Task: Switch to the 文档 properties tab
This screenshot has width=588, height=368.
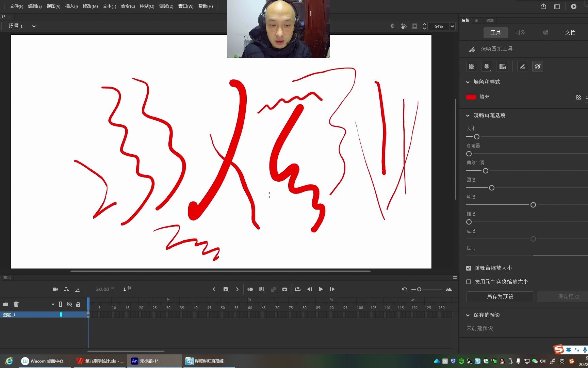Action: pos(570,32)
